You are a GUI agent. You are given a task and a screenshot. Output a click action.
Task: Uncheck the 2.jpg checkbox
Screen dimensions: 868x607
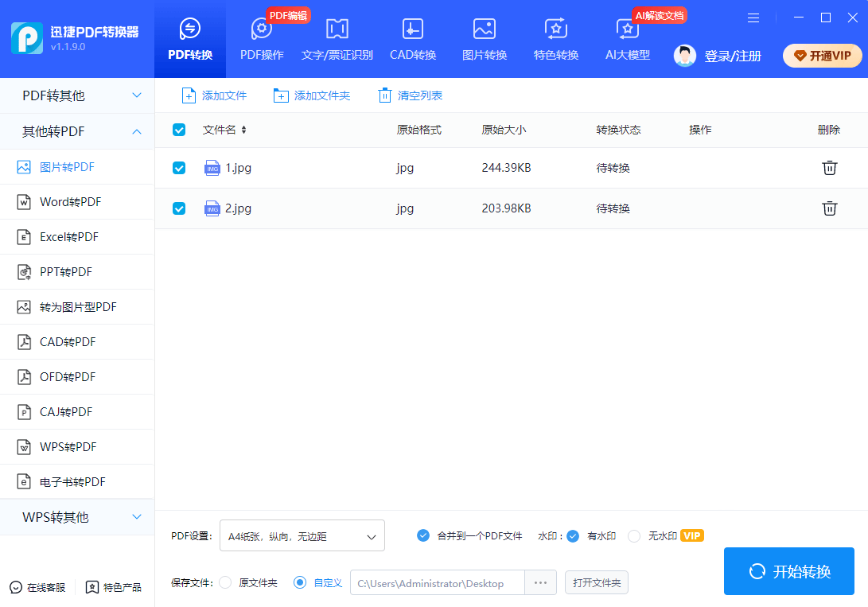[x=179, y=208]
